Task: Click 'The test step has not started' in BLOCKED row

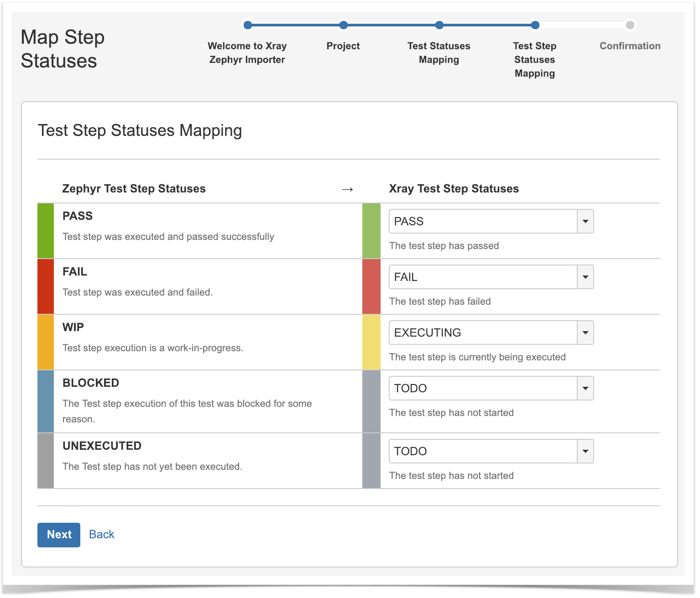Action: (451, 413)
